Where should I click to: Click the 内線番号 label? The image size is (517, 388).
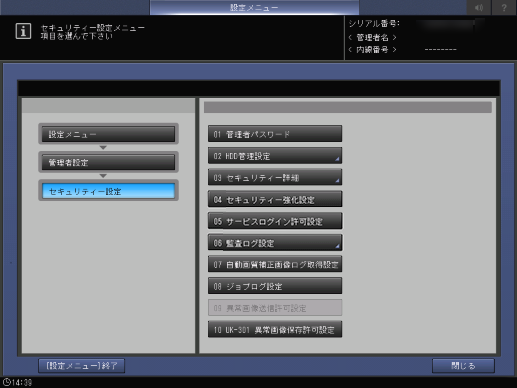pyautogui.click(x=372, y=50)
